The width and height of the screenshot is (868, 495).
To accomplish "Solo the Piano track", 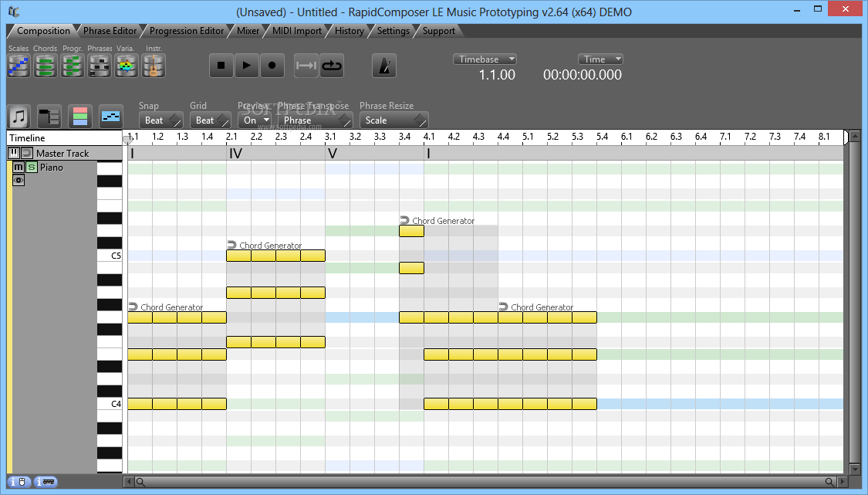I will click(x=32, y=167).
